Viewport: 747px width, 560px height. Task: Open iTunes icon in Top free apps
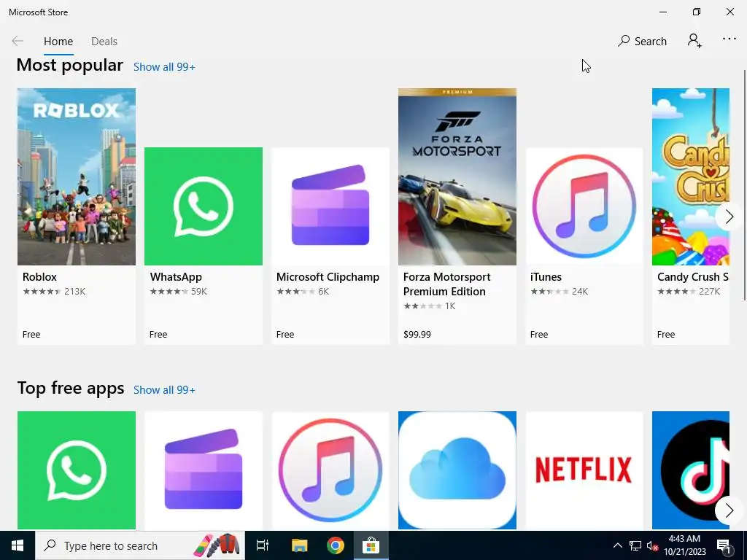click(x=330, y=470)
